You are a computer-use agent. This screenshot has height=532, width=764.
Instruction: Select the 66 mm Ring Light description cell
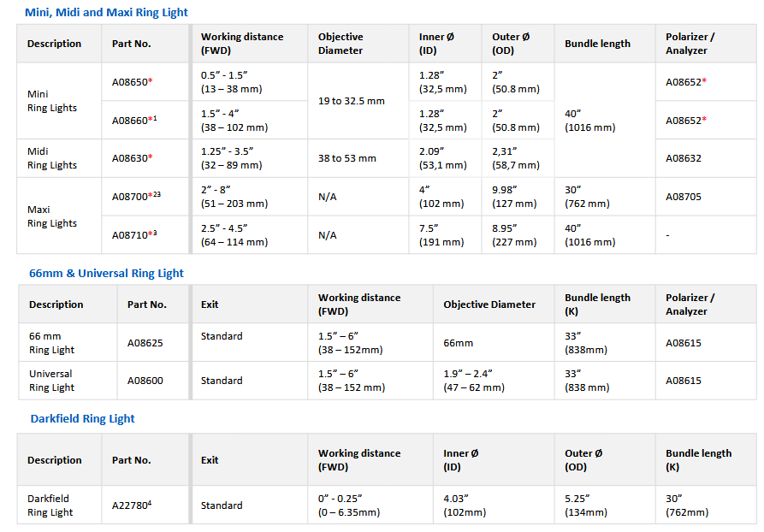[x=51, y=343]
